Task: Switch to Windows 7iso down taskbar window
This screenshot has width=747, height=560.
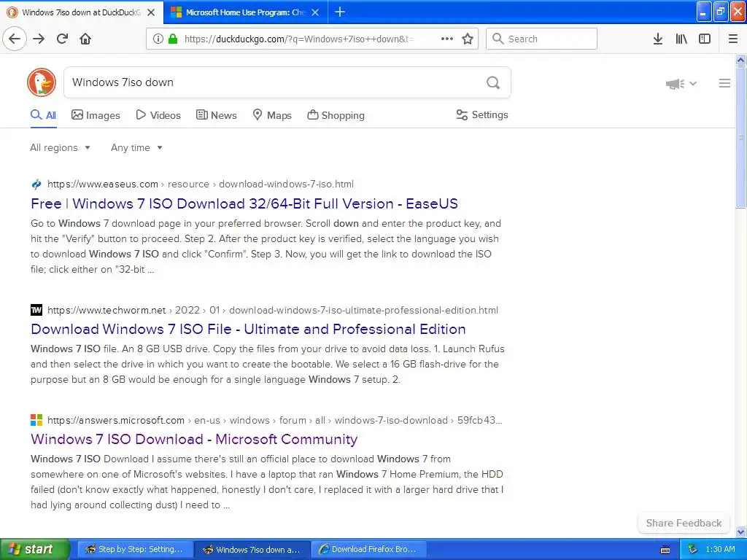Action: [252, 549]
